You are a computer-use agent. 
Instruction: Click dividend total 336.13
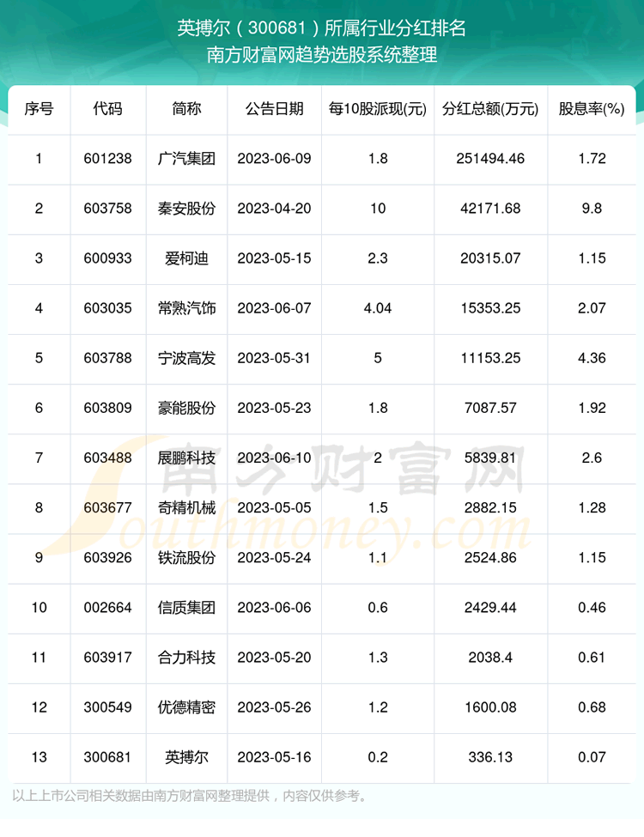tap(490, 757)
